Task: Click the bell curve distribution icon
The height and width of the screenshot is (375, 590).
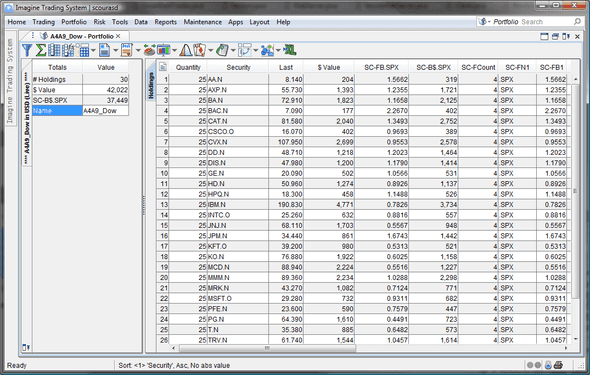Action: [x=186, y=50]
